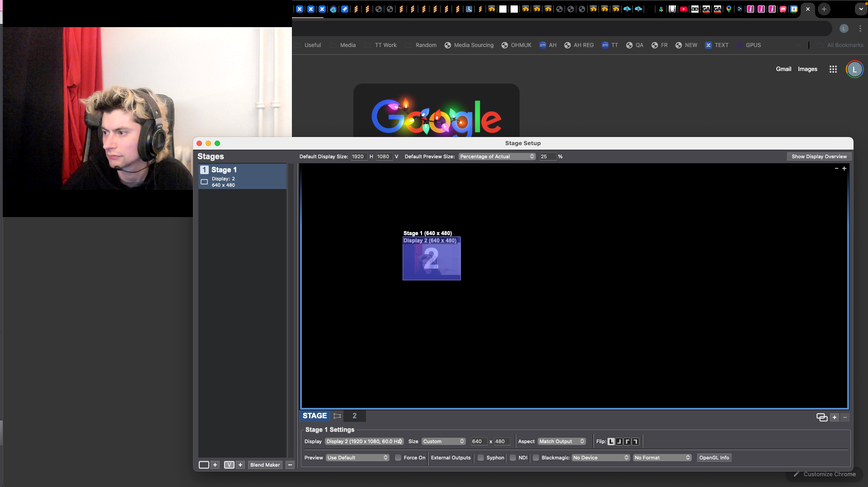868x487 pixels.
Task: Click the plus next to the virtual stage V icon
Action: [240, 465]
